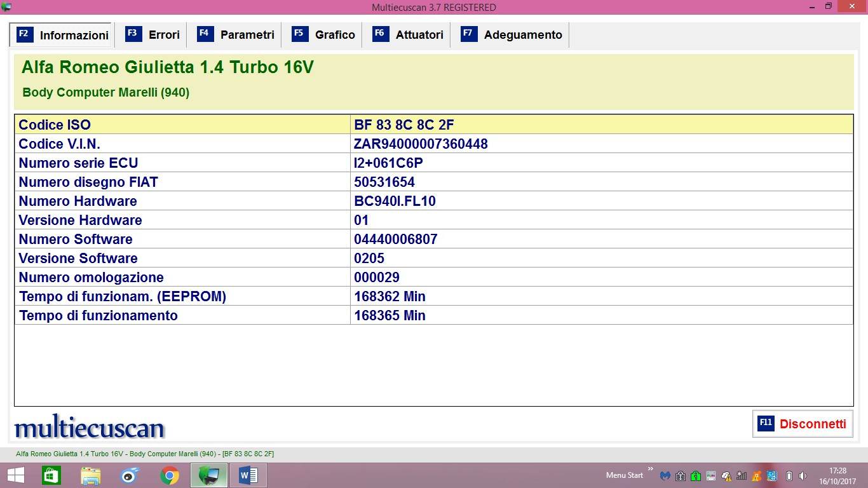
Task: Open File Explorer from taskbar
Action: 91,475
